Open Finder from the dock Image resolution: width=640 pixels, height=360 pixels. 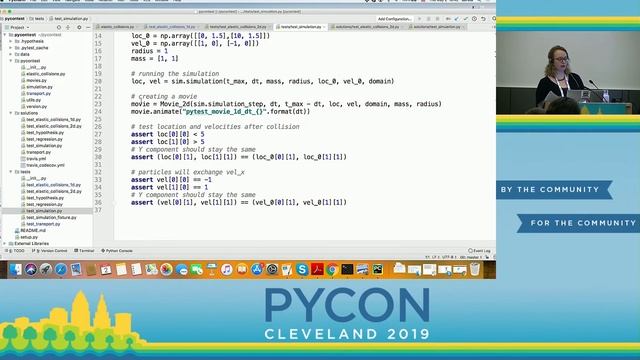[x=16, y=270]
